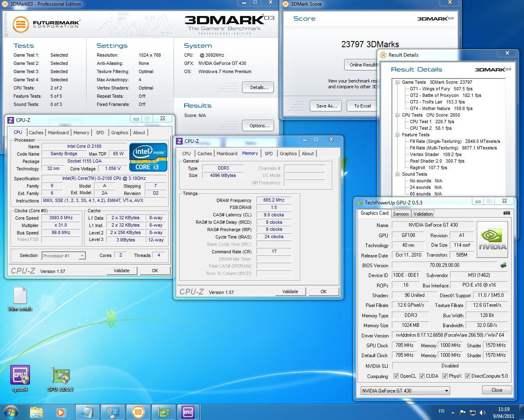Image resolution: width=524 pixels, height=420 pixels.
Task: Collapse the Game Tests tree node
Action: [398, 82]
